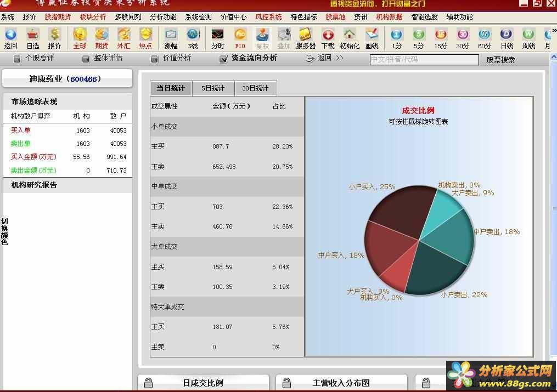Open the 5日统计 tab
This screenshot has height=392, width=557.
coord(213,88)
